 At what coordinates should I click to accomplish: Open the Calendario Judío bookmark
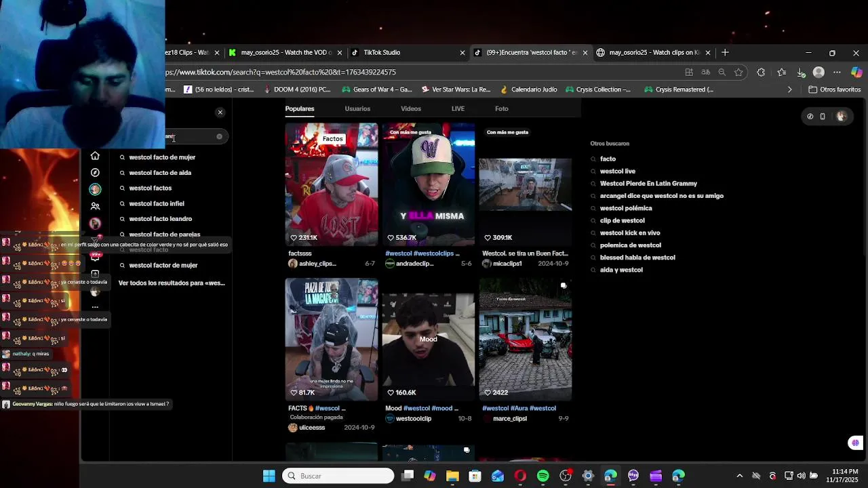[528, 89]
